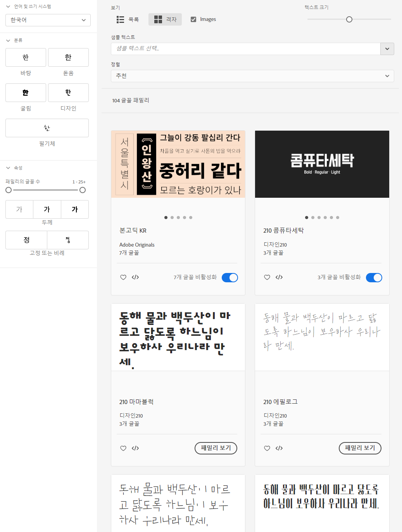Open the 210 마마블럭 sample preview
402x532 pixels.
point(178,337)
